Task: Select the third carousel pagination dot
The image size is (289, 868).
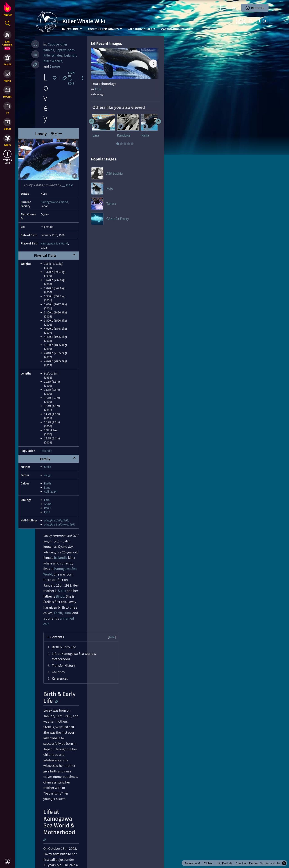Action: point(125,144)
